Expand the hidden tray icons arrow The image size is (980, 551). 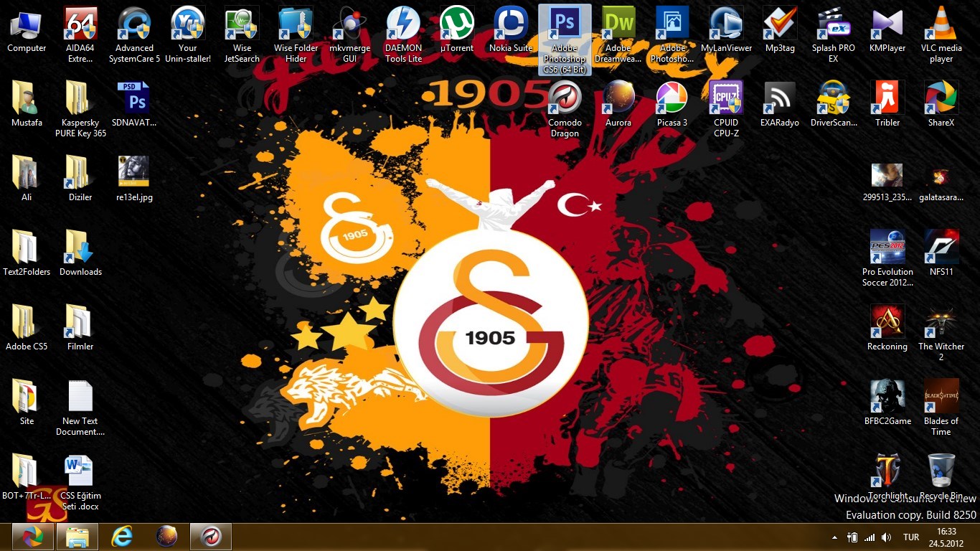(x=834, y=537)
